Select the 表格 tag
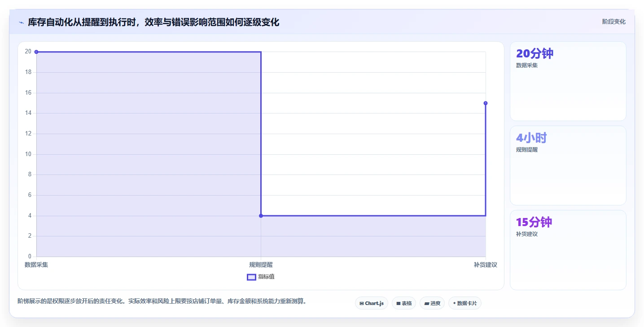Screen dimensions: 644x327 (x=404, y=303)
